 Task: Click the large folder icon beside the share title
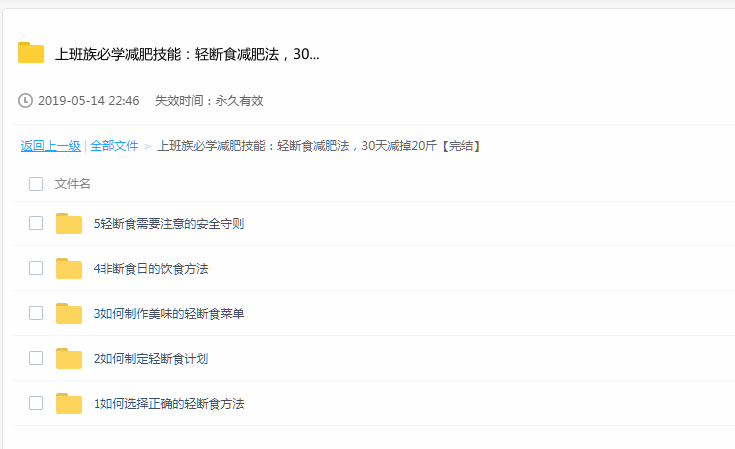coord(31,52)
